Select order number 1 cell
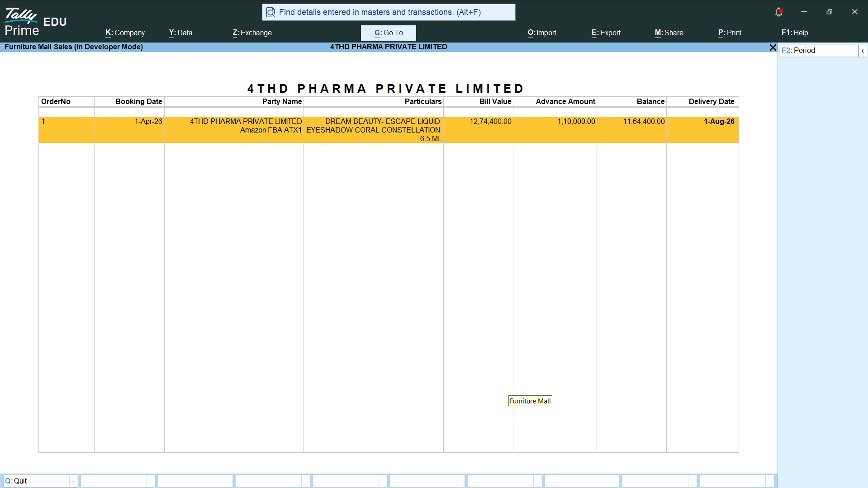Viewport: 868px width, 488px height. 66,130
